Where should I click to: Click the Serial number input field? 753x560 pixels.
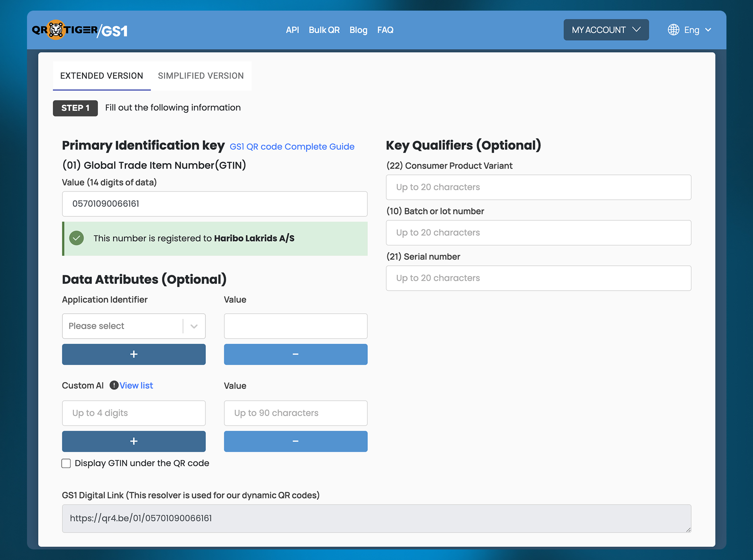click(x=538, y=278)
